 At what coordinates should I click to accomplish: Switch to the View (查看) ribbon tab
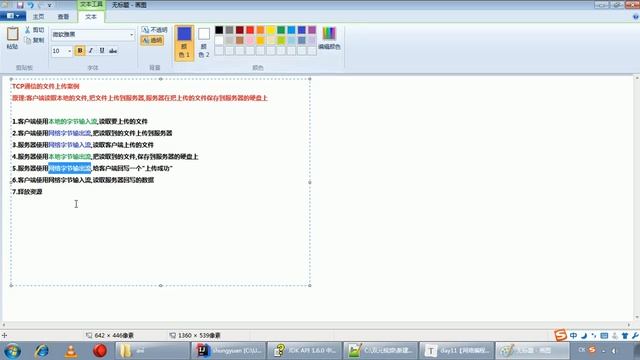click(63, 17)
